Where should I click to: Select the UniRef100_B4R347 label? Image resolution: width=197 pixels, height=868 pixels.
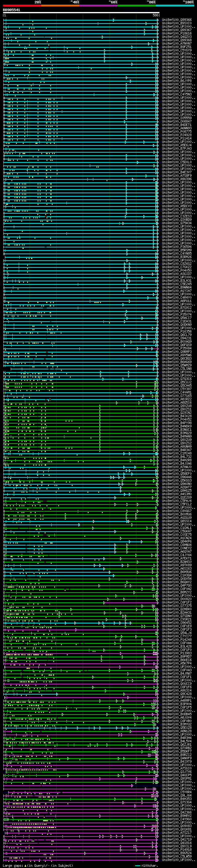point(177,450)
